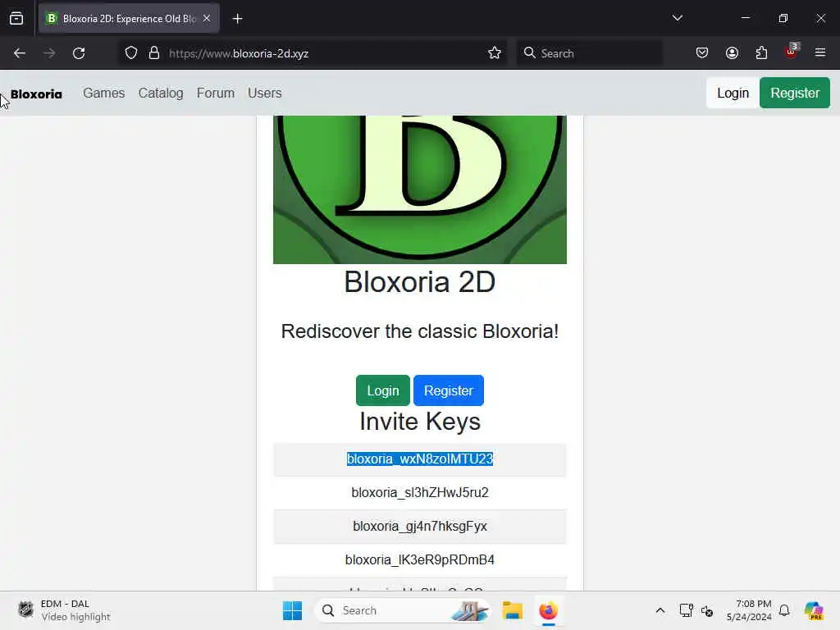Click Login in the navbar
This screenshot has height=630, width=840.
click(733, 94)
